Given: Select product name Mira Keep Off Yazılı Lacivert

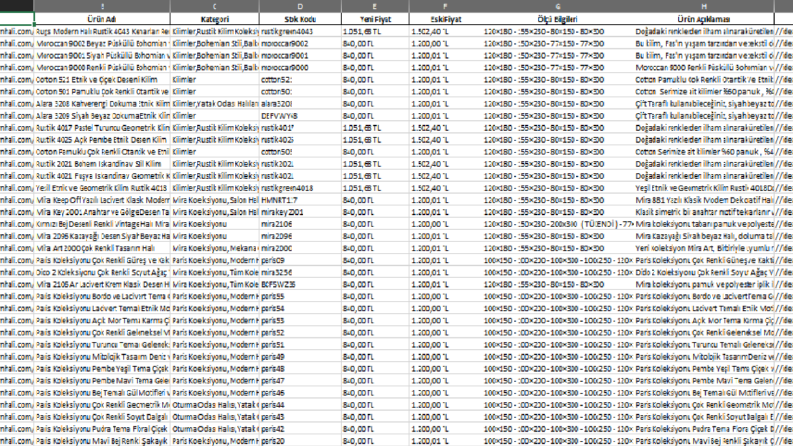Looking at the screenshot, I should point(102,200).
